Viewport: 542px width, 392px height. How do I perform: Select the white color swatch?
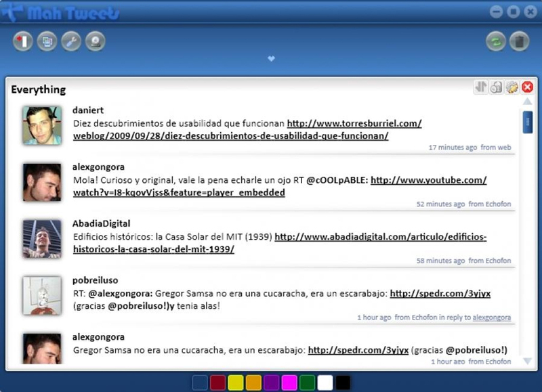[325, 383]
